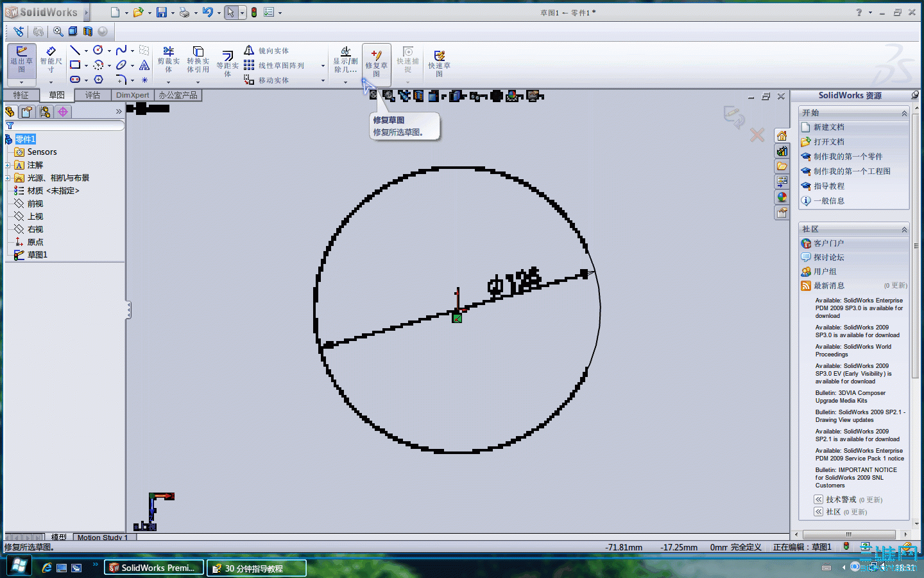
Task: Click Trim Entities (剪裁实体)
Action: 169,60
